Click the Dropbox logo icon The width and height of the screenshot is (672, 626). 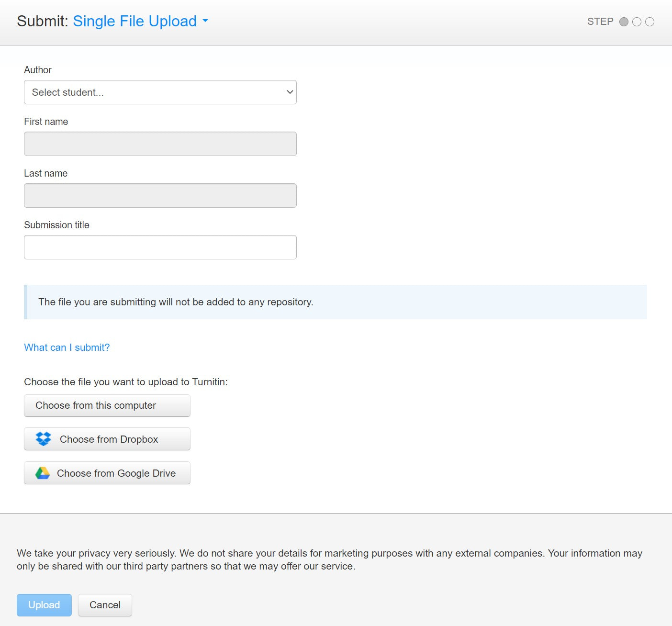tap(43, 439)
